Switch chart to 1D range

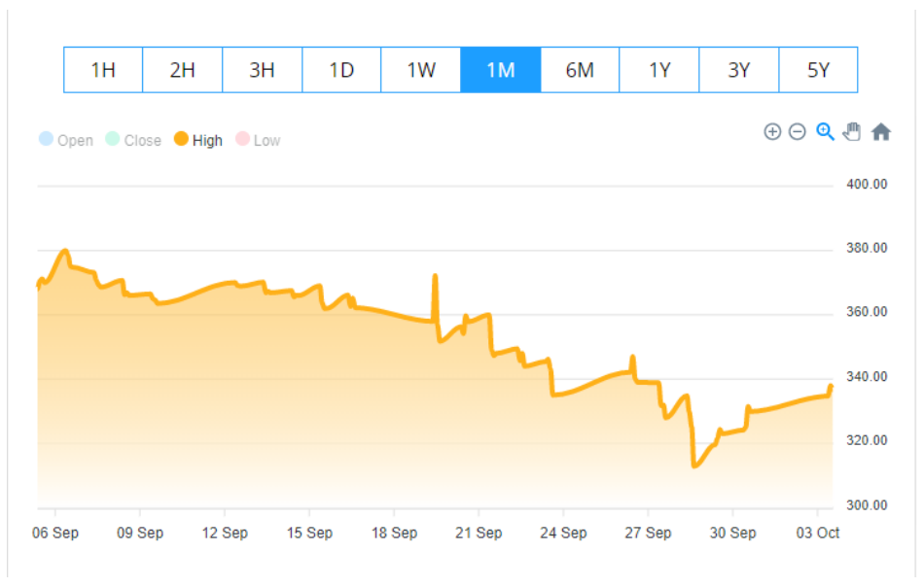(x=341, y=70)
